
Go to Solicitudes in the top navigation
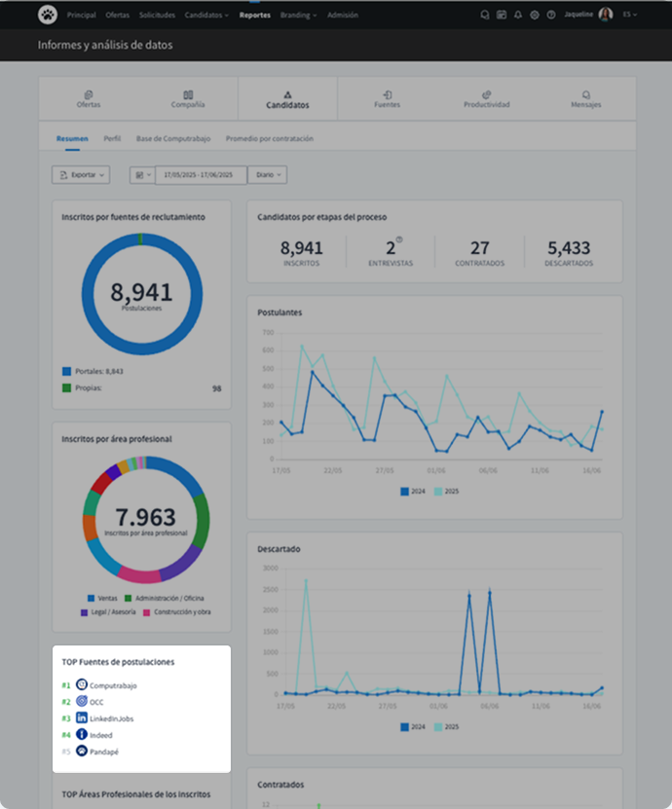[157, 16]
